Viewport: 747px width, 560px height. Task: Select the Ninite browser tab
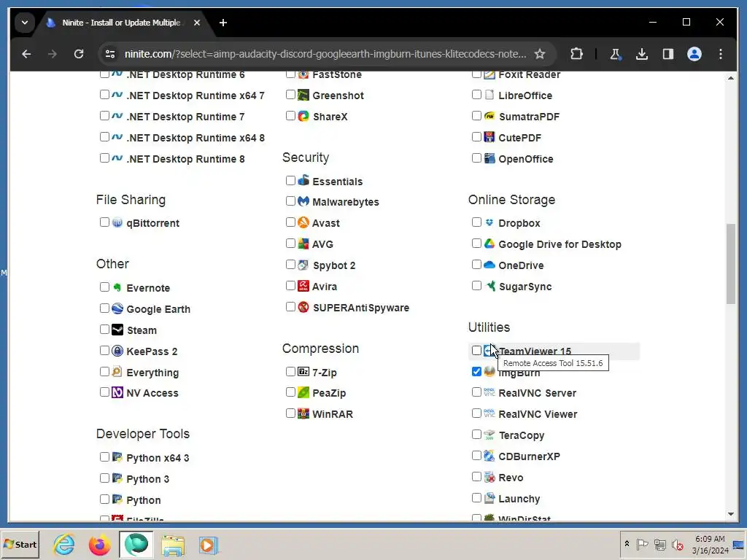[123, 23]
